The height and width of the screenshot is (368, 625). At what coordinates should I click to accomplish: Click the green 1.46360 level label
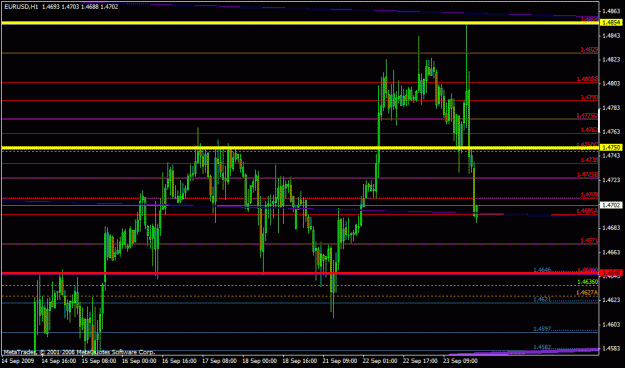(588, 282)
